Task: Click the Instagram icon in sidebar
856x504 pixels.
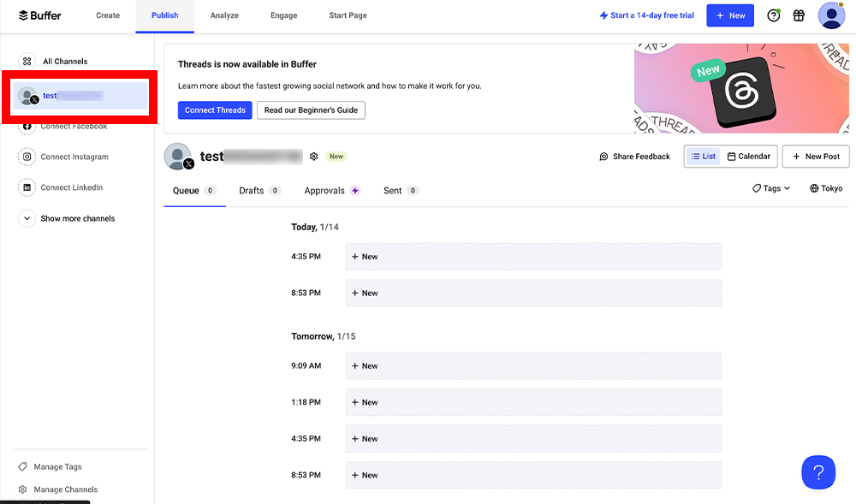Action: [x=27, y=157]
